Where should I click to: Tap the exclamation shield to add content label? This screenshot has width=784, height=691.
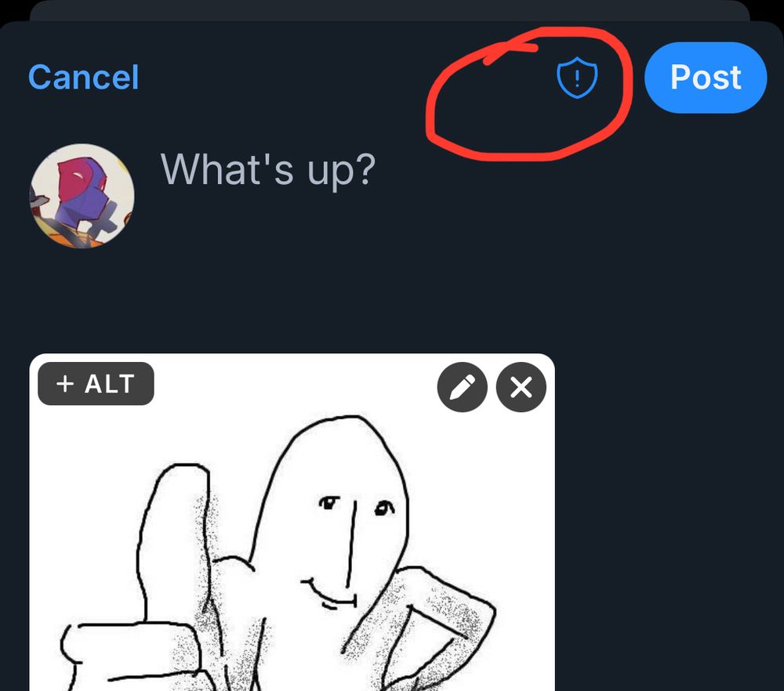(576, 77)
